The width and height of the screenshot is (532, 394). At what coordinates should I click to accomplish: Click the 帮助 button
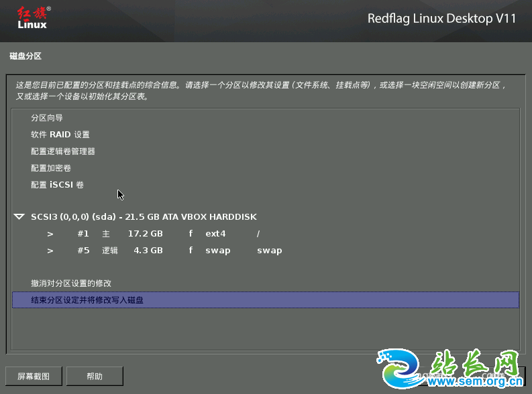pyautogui.click(x=95, y=376)
